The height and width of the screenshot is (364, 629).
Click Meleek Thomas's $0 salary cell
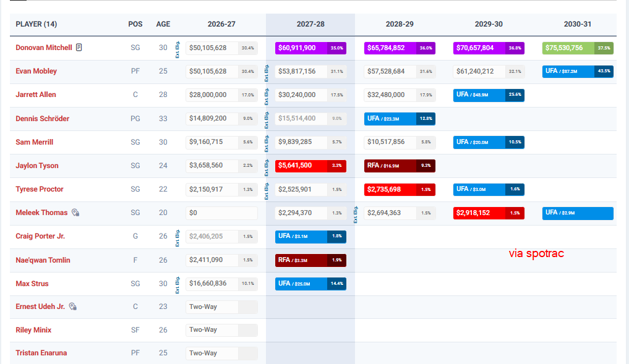(221, 213)
